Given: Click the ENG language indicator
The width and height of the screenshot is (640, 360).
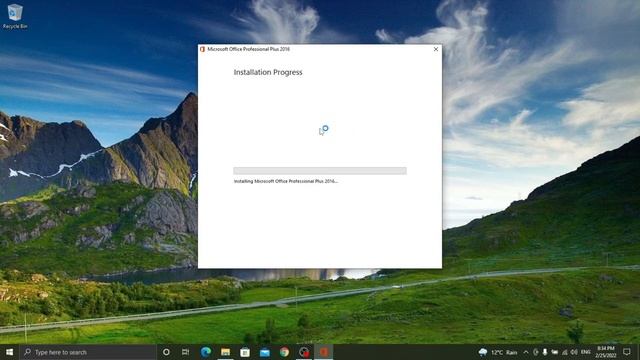Looking at the screenshot, I should [586, 352].
